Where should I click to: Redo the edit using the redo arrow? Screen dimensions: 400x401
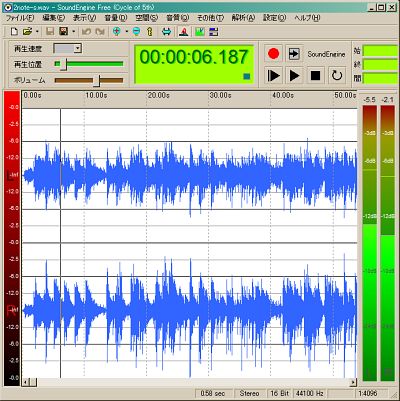click(x=100, y=32)
